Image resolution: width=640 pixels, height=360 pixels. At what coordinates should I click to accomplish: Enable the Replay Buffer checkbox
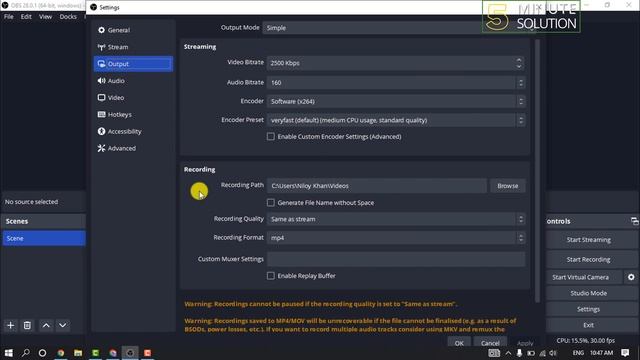pos(271,276)
